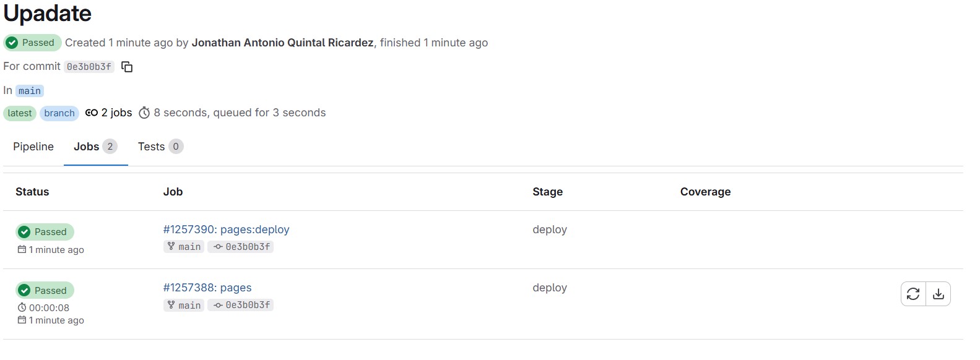This screenshot has width=980, height=360.
Task: Click the download artifacts icon
Action: click(939, 294)
